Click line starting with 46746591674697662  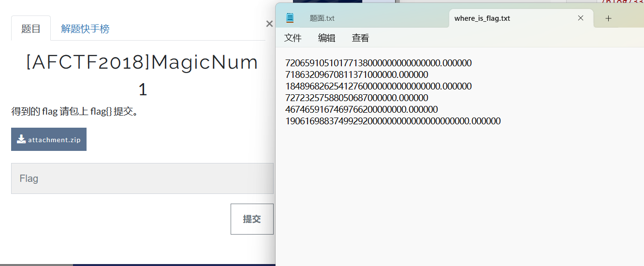[x=362, y=110]
